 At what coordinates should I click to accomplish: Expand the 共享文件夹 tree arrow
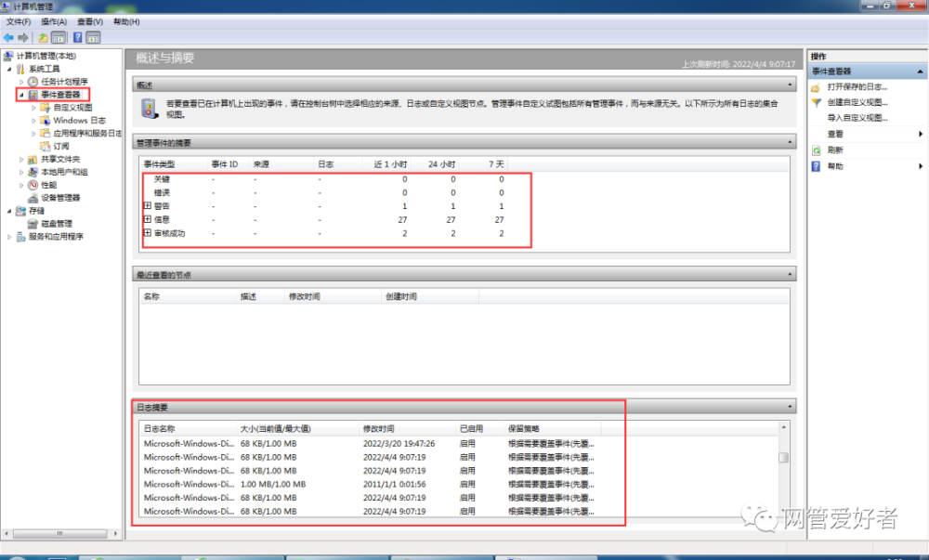tap(21, 159)
